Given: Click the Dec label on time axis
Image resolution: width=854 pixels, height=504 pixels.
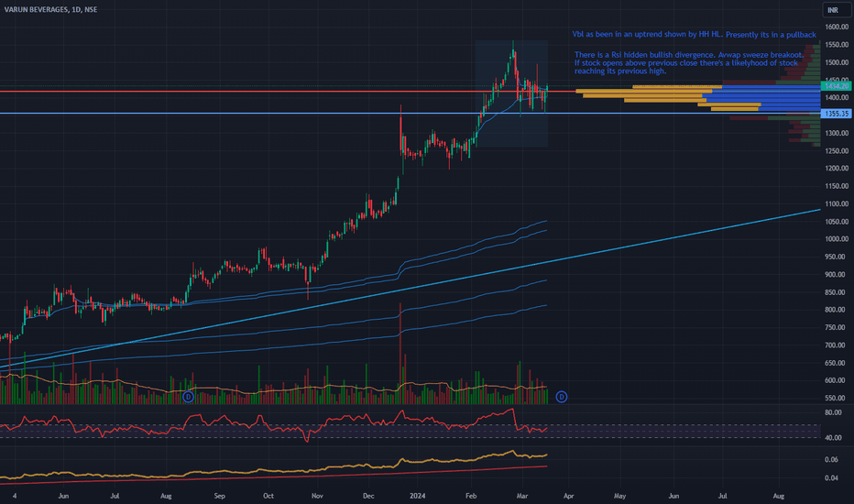Looking at the screenshot, I should tap(368, 496).
